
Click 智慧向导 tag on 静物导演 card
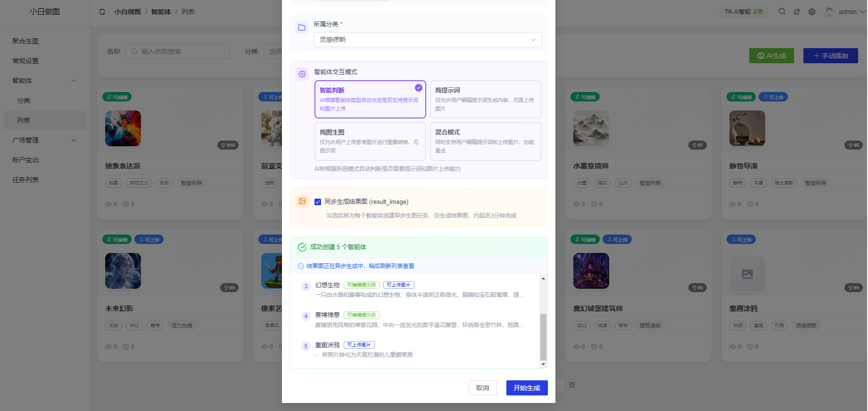click(x=816, y=183)
